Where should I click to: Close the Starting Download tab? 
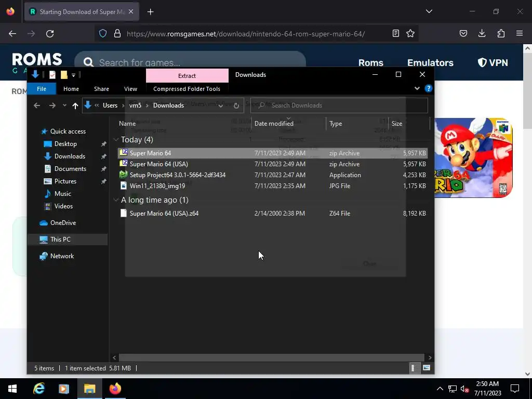pos(131,11)
